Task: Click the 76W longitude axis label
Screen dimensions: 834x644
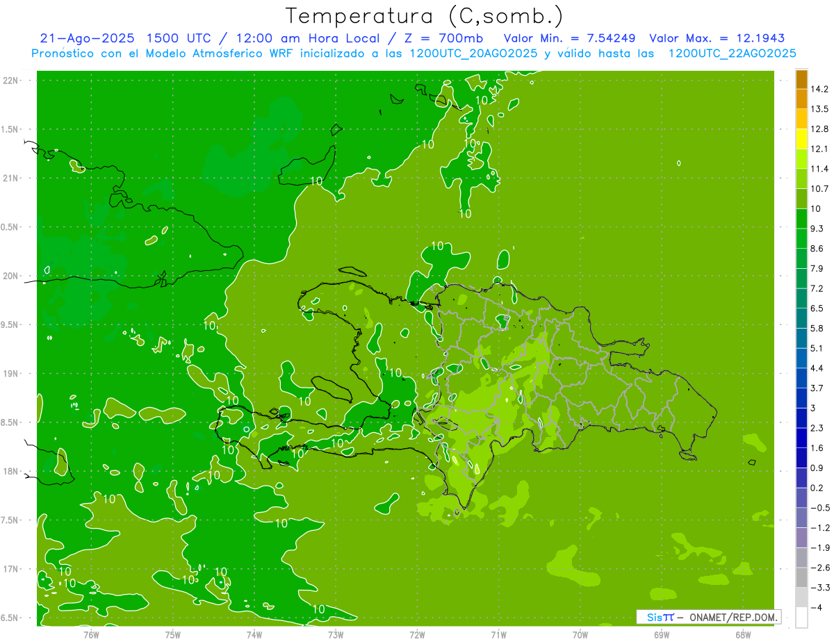Action: pyautogui.click(x=91, y=634)
